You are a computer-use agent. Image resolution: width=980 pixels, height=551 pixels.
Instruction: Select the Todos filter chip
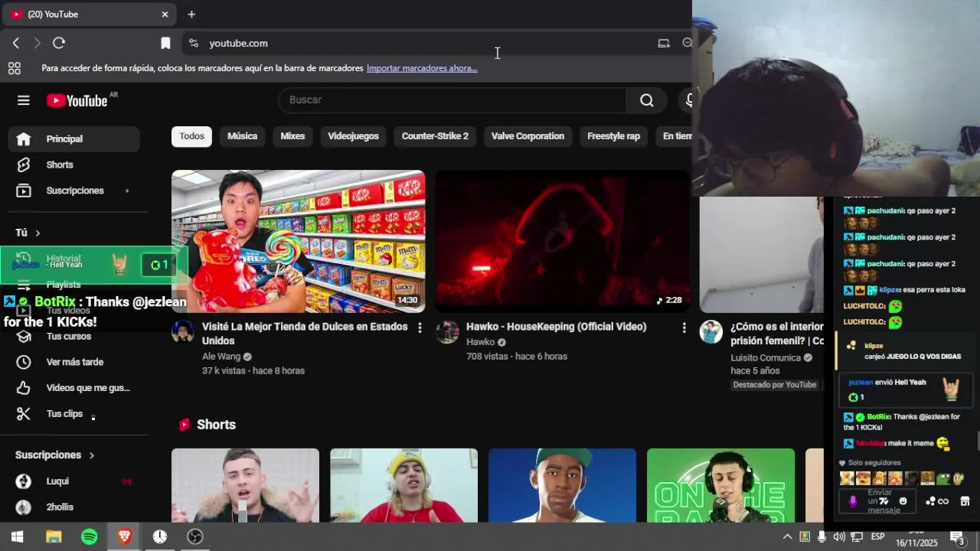(x=191, y=136)
